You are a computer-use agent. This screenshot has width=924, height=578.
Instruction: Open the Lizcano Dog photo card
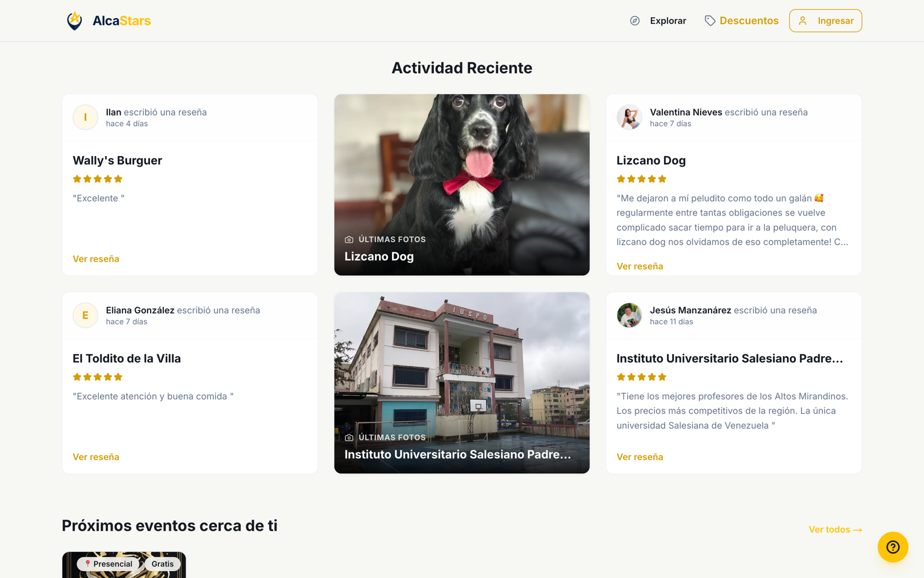pos(462,185)
